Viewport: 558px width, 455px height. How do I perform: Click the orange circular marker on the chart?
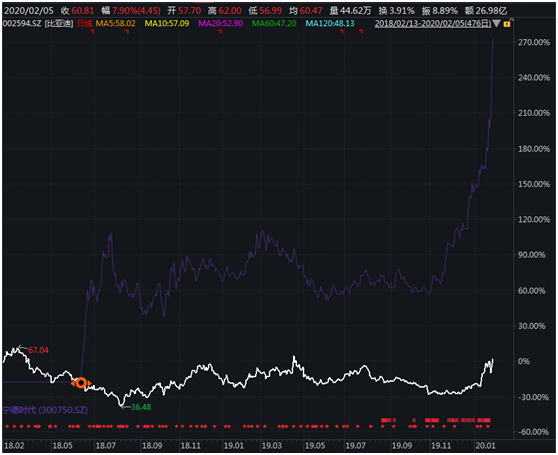(81, 383)
